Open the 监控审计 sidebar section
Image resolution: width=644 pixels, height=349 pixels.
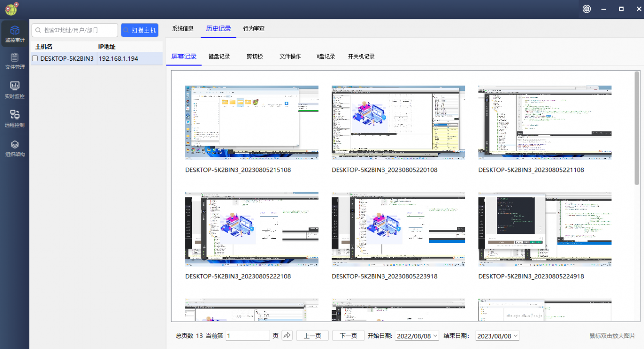pos(15,33)
